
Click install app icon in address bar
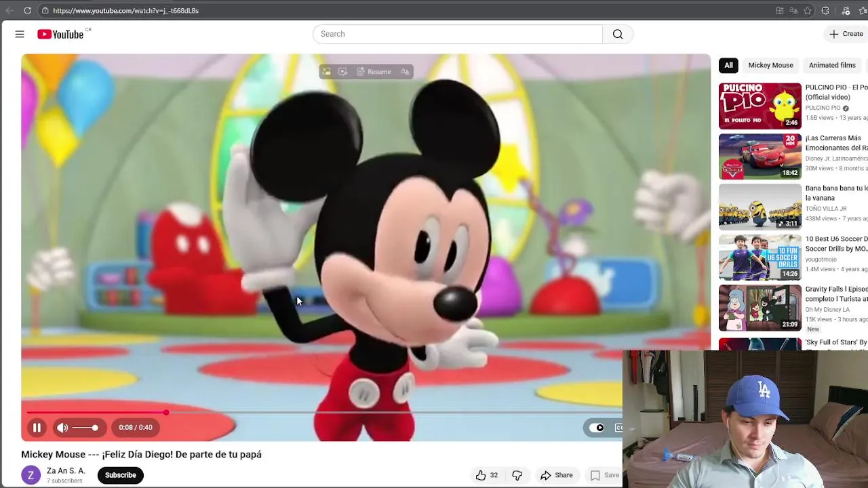click(780, 11)
